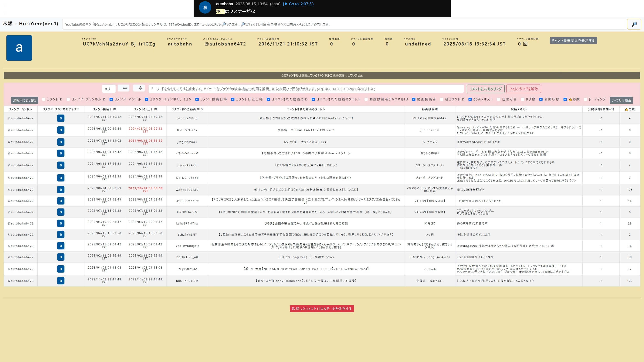644x362 pixels.
Task: Sort by コメント投稿日時 column header
Action: [x=104, y=109]
